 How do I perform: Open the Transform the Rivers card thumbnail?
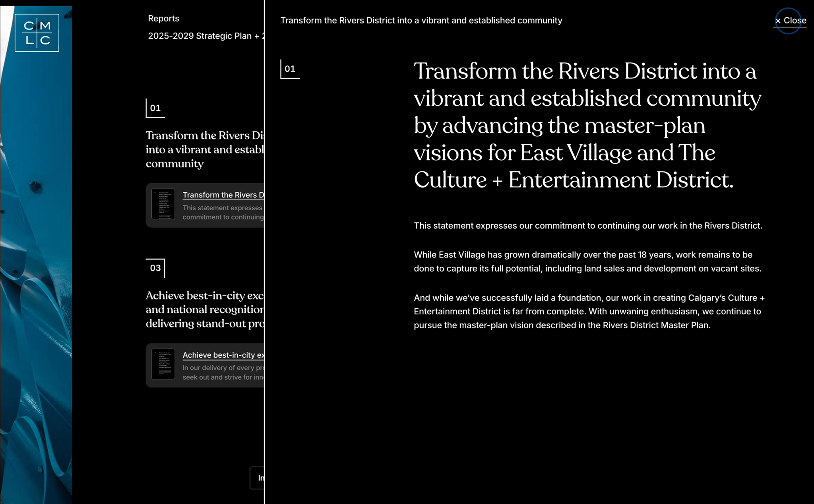click(163, 204)
